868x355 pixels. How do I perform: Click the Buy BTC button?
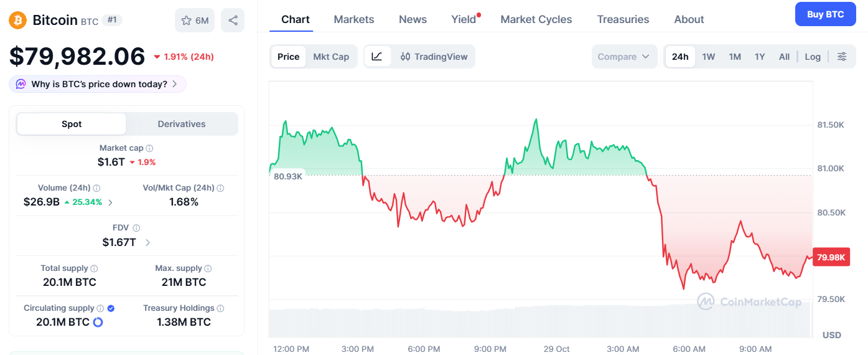pos(826,14)
